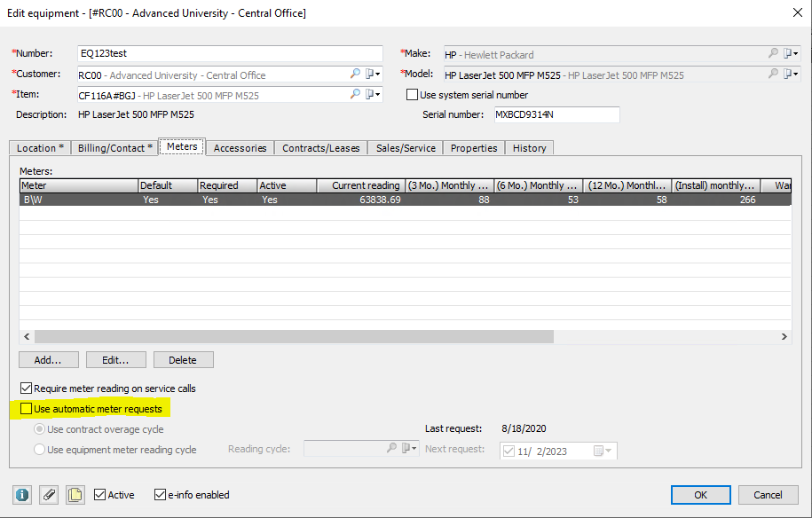The height and width of the screenshot is (518, 812).
Task: Confirm with the OK button
Action: (x=701, y=495)
